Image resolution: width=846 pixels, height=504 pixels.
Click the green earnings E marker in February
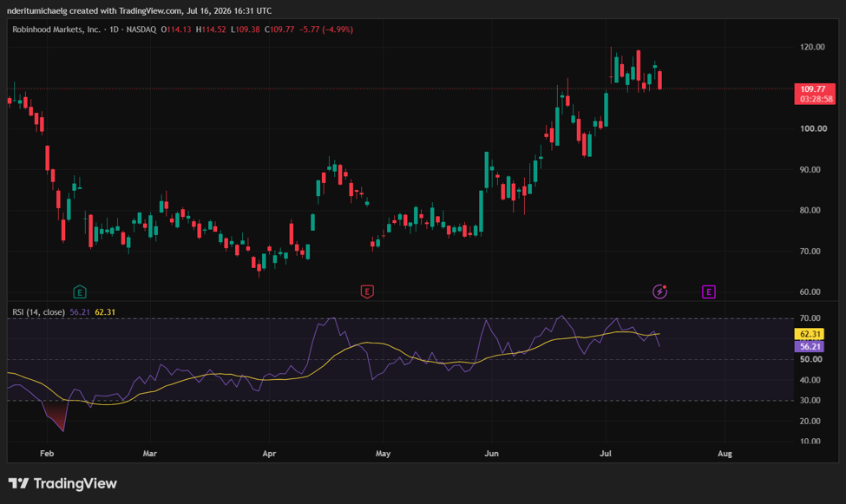pos(80,292)
